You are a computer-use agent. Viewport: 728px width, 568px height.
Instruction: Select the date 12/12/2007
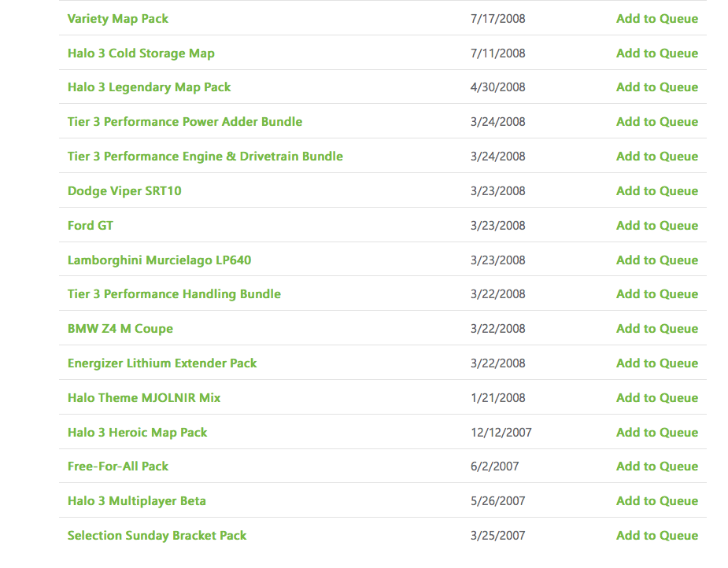pos(501,433)
